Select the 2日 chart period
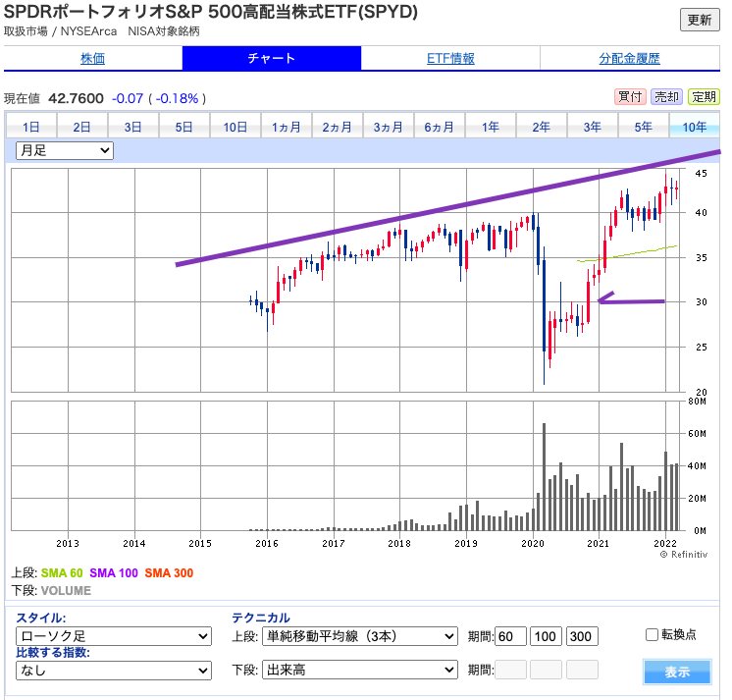 point(82,126)
